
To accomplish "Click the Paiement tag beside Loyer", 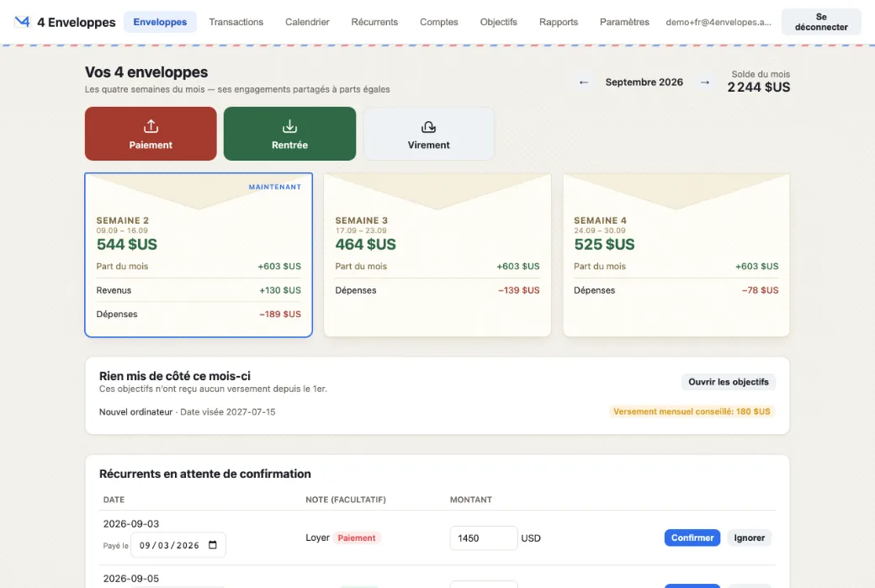I will [x=357, y=538].
